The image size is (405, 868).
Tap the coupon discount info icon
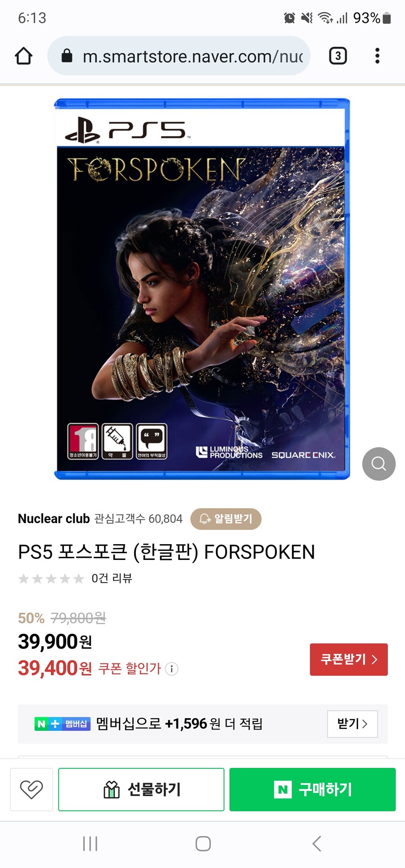tap(171, 669)
